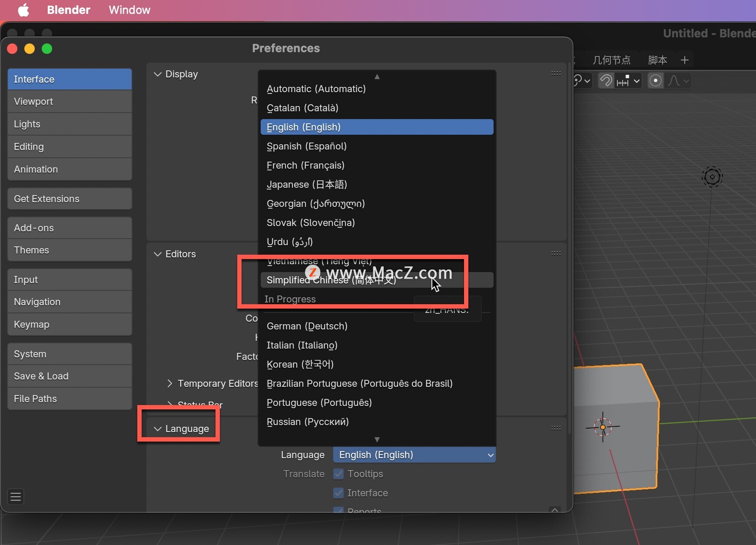Collapse the Language panel
Viewport: 756px width, 545px height.
(158, 429)
